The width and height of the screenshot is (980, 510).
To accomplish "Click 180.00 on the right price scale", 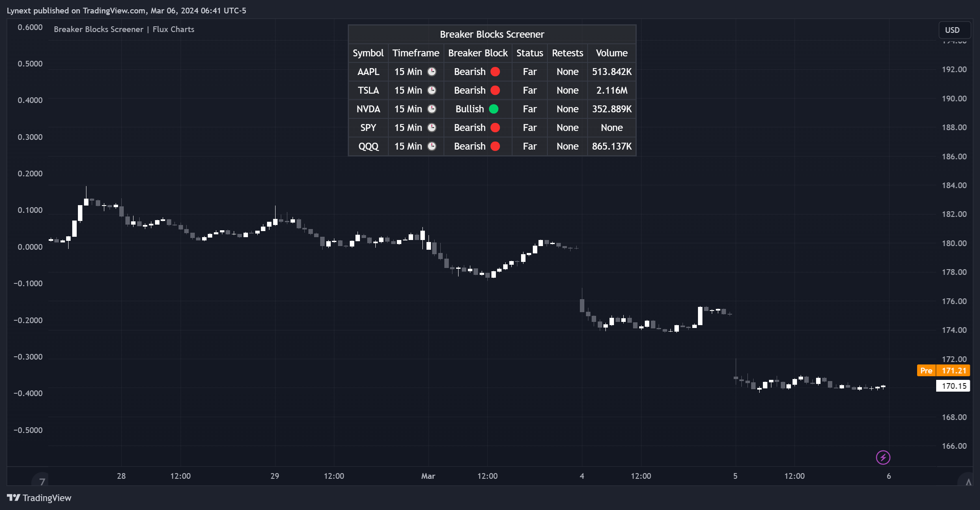I will tap(954, 243).
